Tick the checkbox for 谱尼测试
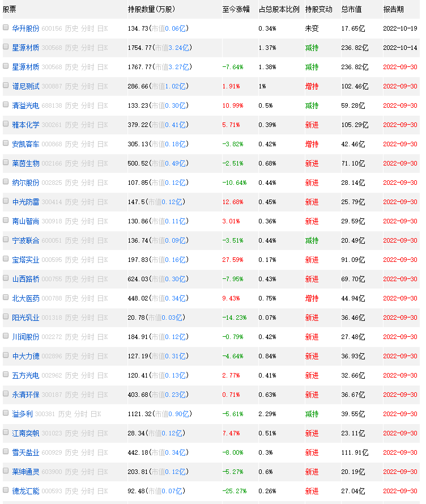 point(6,85)
